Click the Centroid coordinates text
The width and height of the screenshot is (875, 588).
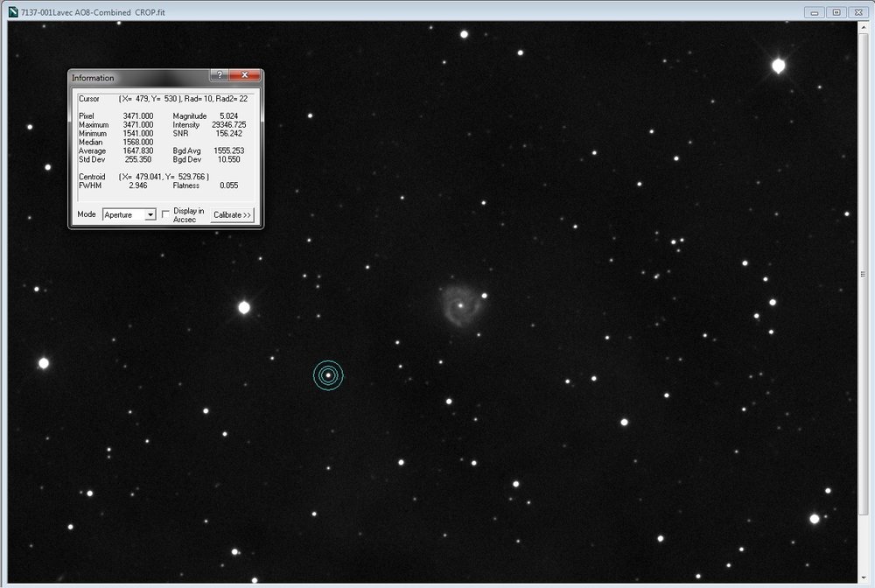coord(164,177)
